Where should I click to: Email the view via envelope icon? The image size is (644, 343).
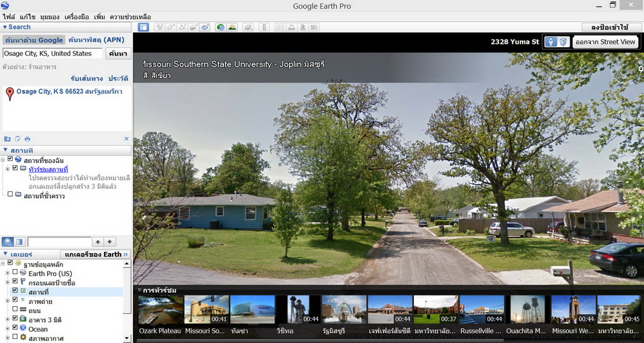[x=280, y=27]
